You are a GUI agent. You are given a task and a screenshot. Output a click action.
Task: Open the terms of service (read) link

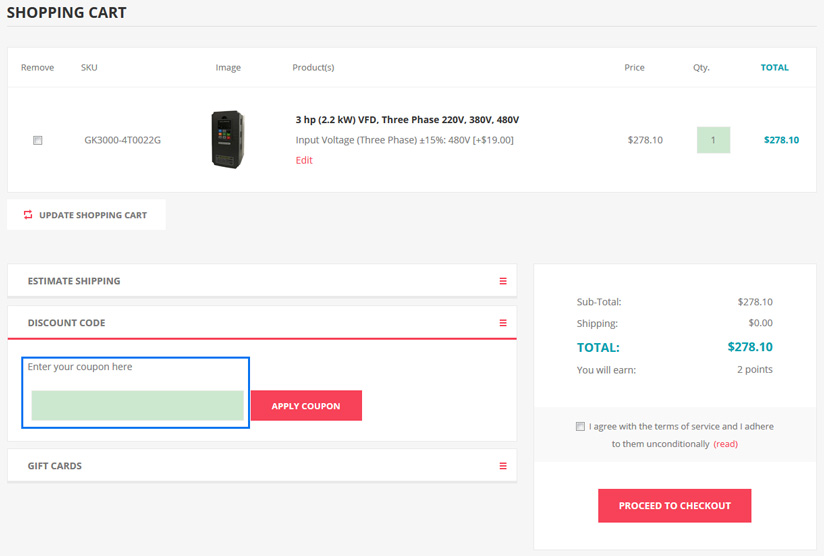(x=725, y=444)
